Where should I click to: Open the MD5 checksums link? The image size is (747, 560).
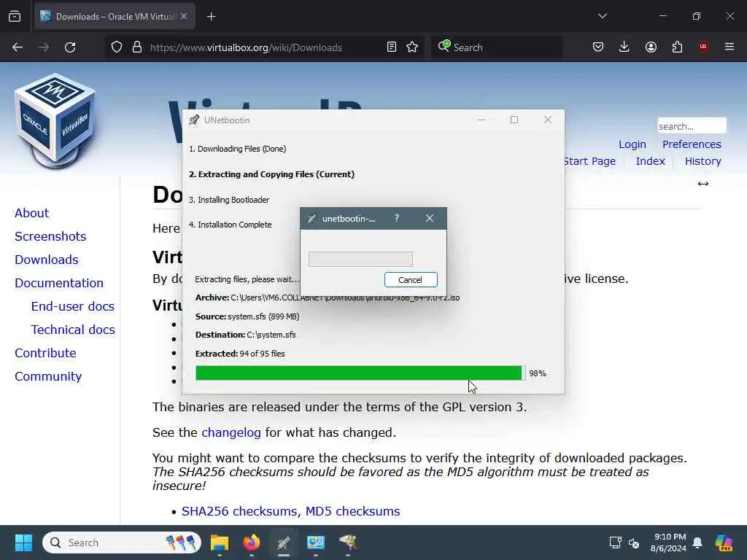pyautogui.click(x=352, y=511)
